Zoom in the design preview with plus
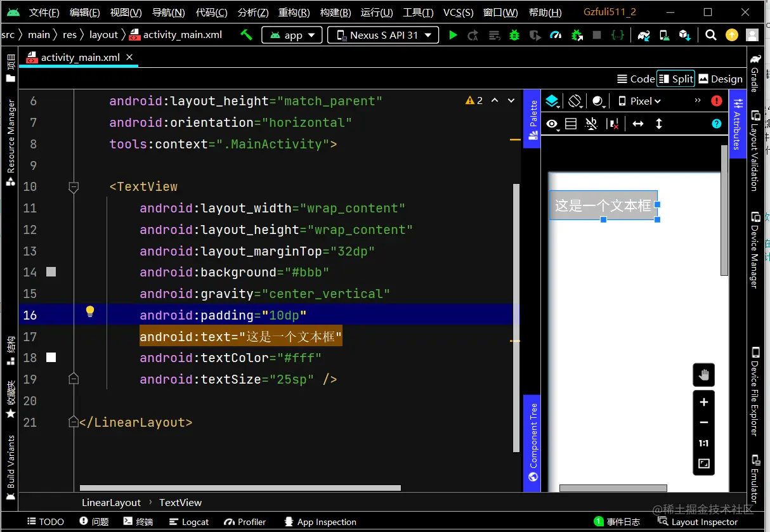Viewport: 770px width, 532px height. 703,402
